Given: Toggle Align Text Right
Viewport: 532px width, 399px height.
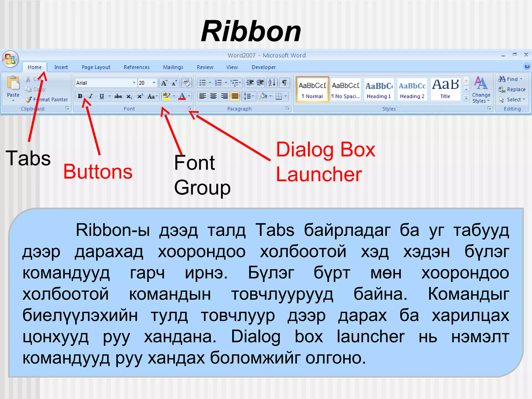Looking at the screenshot, I should (224, 96).
